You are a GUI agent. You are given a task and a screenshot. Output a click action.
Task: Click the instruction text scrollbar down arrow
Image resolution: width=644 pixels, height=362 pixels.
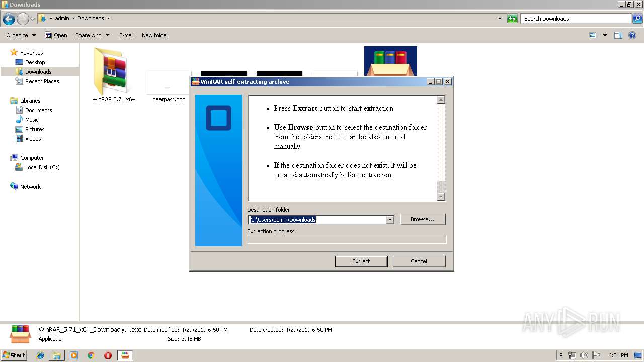(x=441, y=197)
